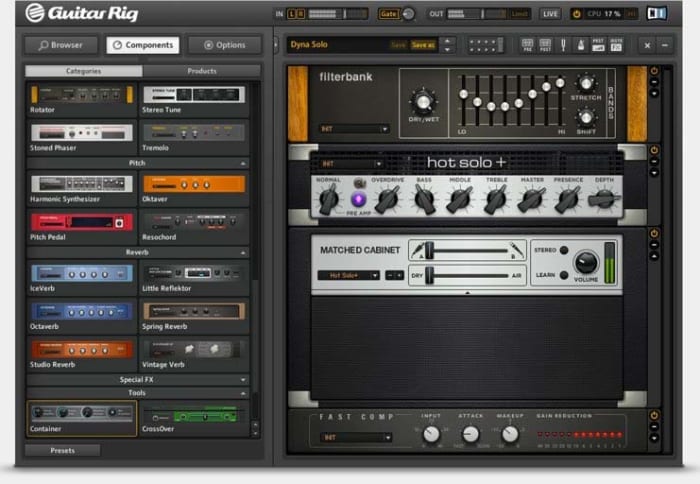Open the filterbank INIT preset dropdown
The height and width of the screenshot is (484, 700).
coord(354,129)
